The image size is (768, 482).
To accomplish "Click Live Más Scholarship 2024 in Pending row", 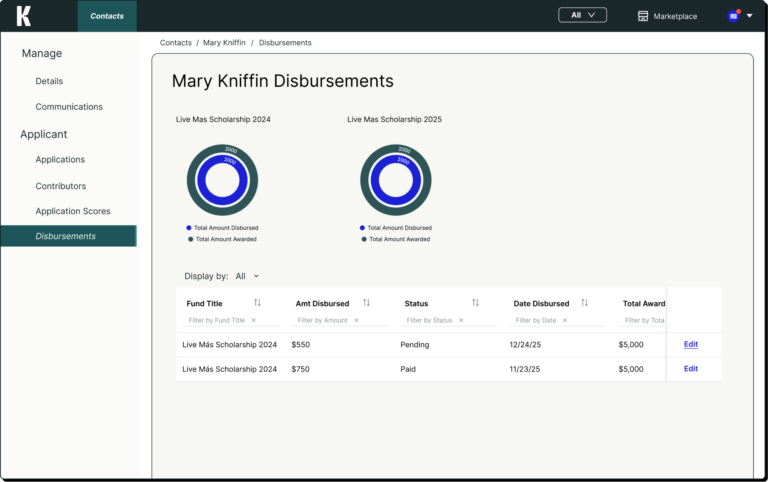I will click(230, 345).
